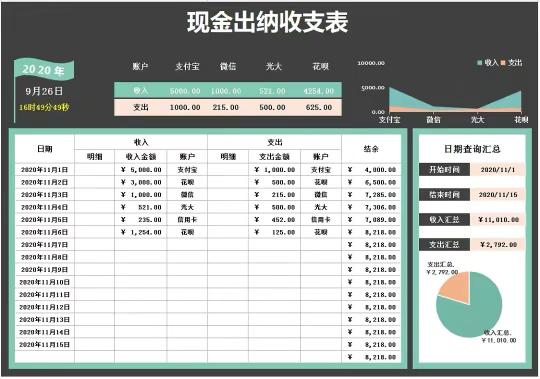The image size is (540, 379).
Task: Click the 开始时间 label
Action: (x=444, y=169)
